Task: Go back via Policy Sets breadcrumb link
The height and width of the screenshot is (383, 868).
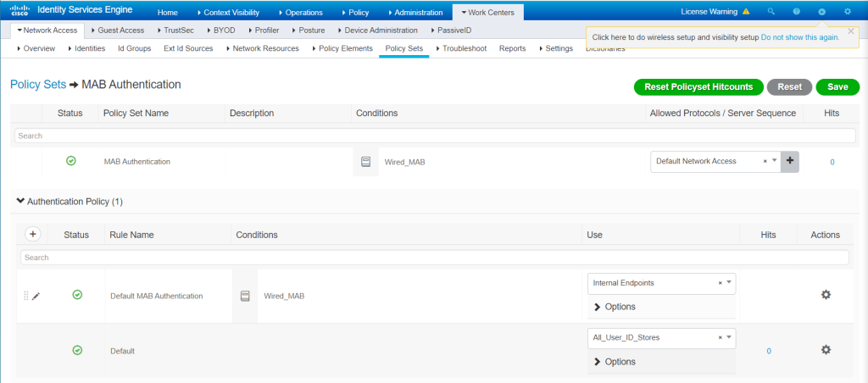Action: click(x=38, y=85)
